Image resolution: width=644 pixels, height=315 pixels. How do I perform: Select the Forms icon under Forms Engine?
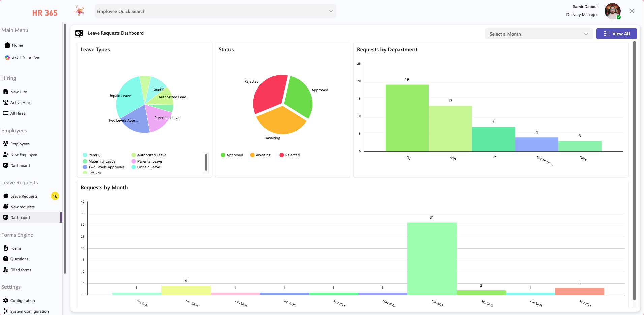coord(6,248)
